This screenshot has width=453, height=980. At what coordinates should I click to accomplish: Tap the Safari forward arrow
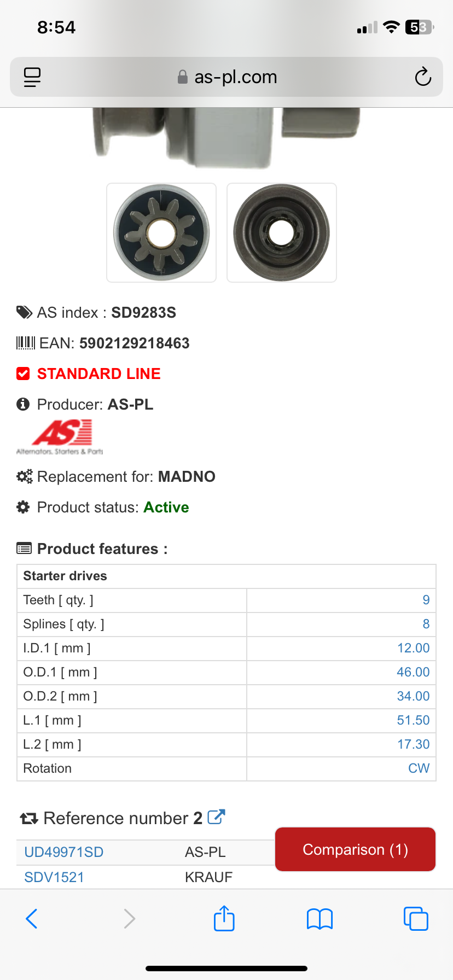click(129, 919)
